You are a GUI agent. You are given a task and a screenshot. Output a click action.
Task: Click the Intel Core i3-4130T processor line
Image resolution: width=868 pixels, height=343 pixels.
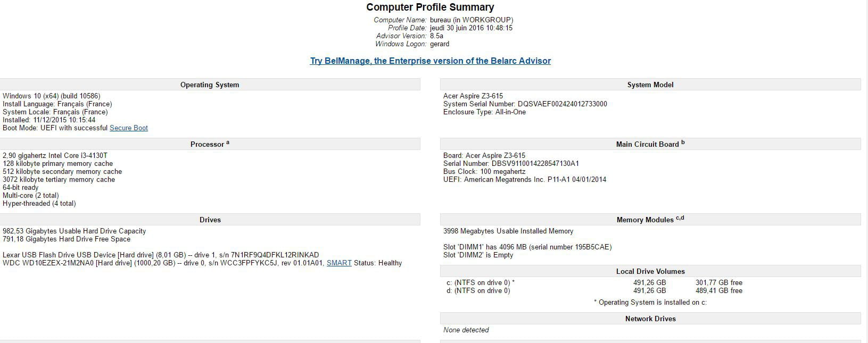coord(55,155)
